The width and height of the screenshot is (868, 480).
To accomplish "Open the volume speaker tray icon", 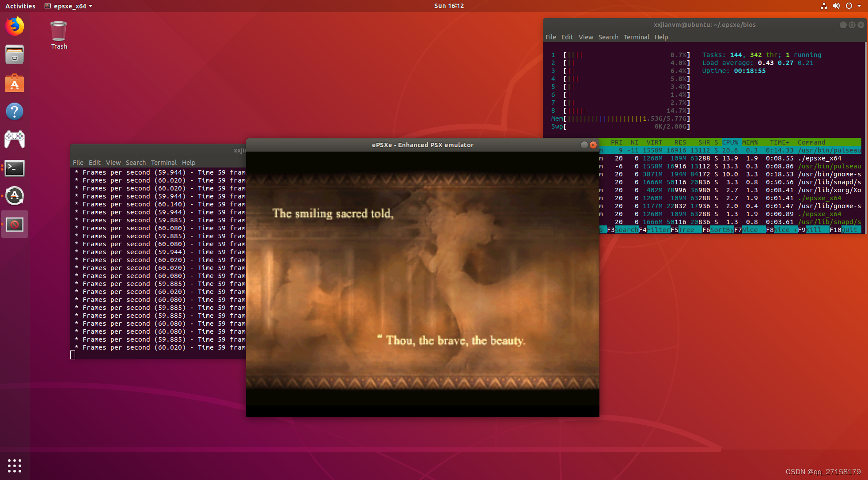I will [836, 6].
